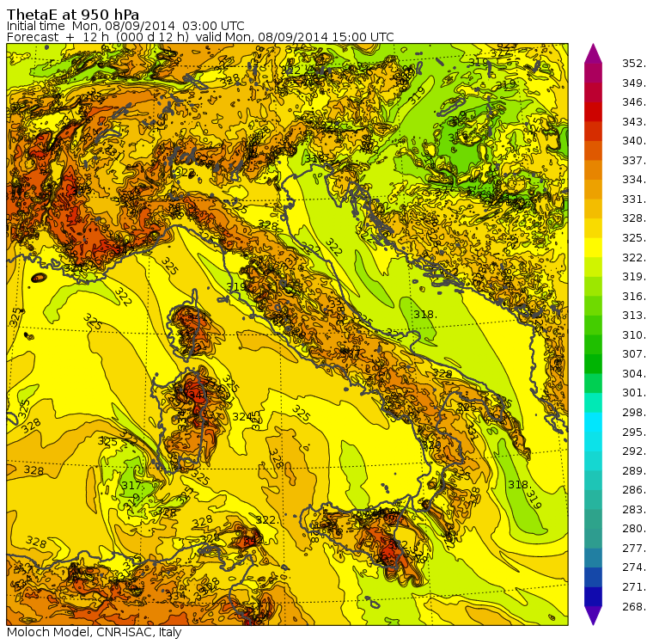Click the '325.' colorbar label

click(634, 238)
